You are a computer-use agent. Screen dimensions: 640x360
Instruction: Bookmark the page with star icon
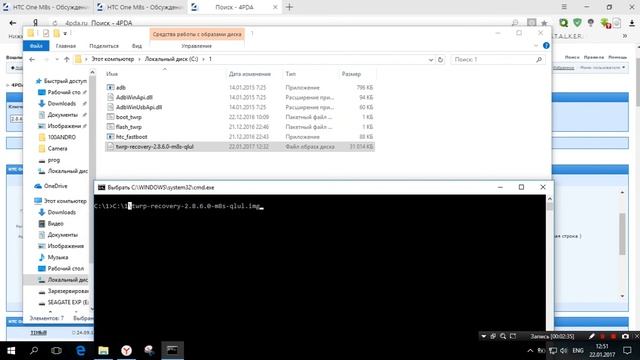tap(544, 23)
